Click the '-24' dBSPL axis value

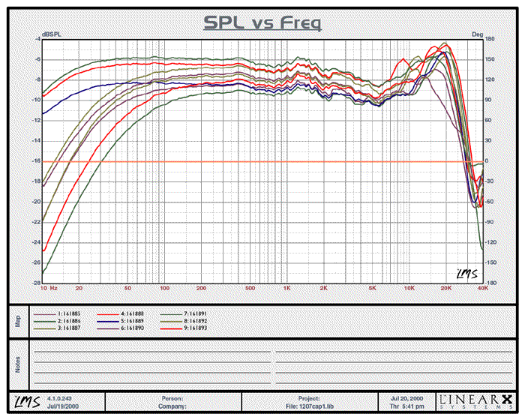pyautogui.click(x=36, y=242)
